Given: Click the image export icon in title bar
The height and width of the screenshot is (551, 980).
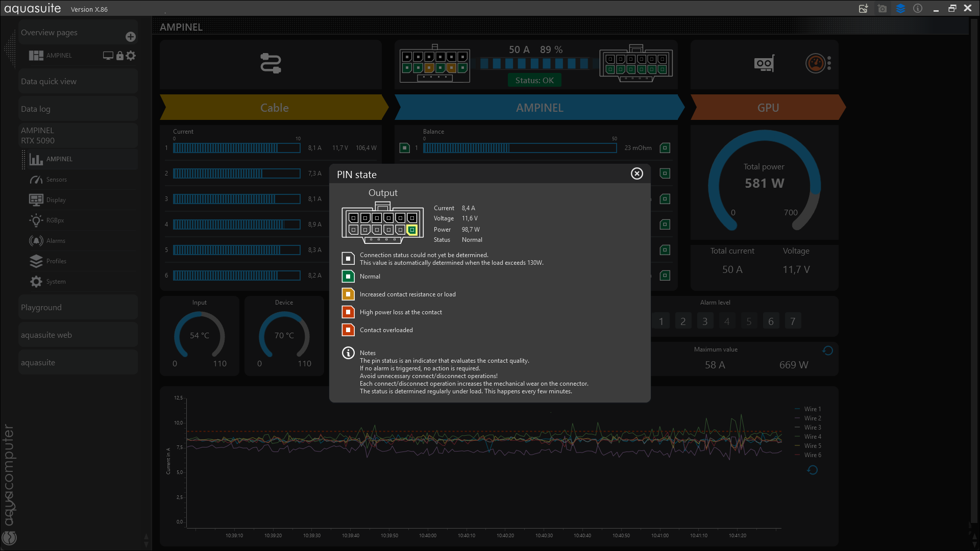Looking at the screenshot, I should (x=863, y=9).
